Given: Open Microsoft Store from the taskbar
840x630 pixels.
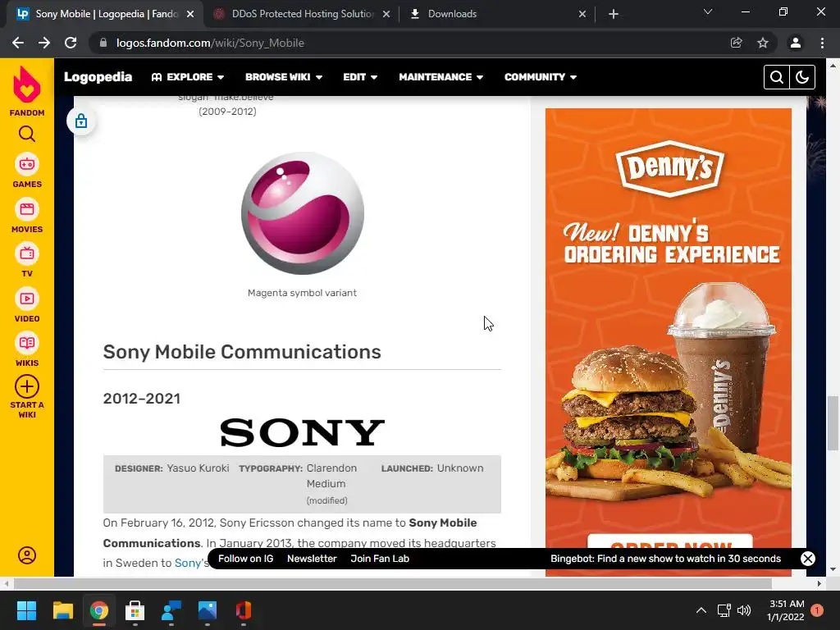Looking at the screenshot, I should pos(135,610).
